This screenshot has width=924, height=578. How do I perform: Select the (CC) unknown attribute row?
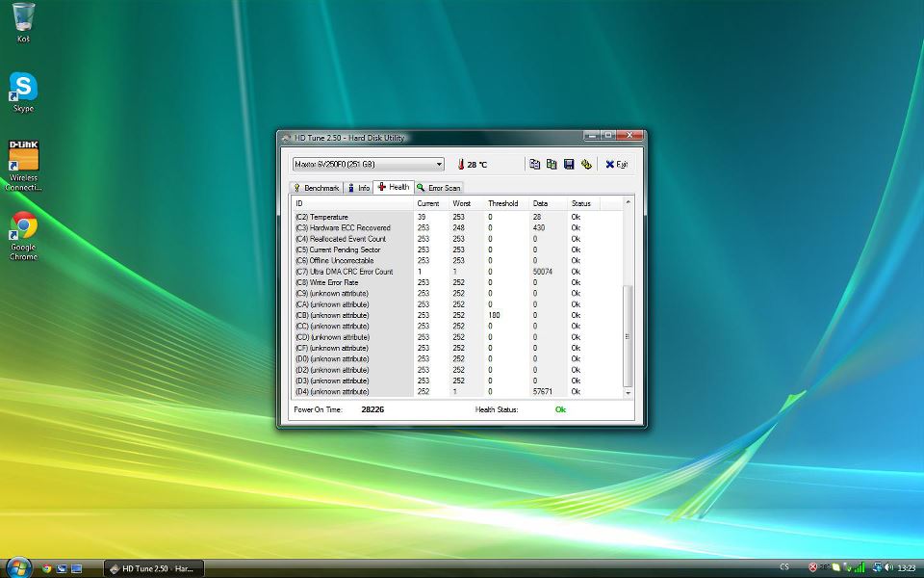tap(457, 327)
